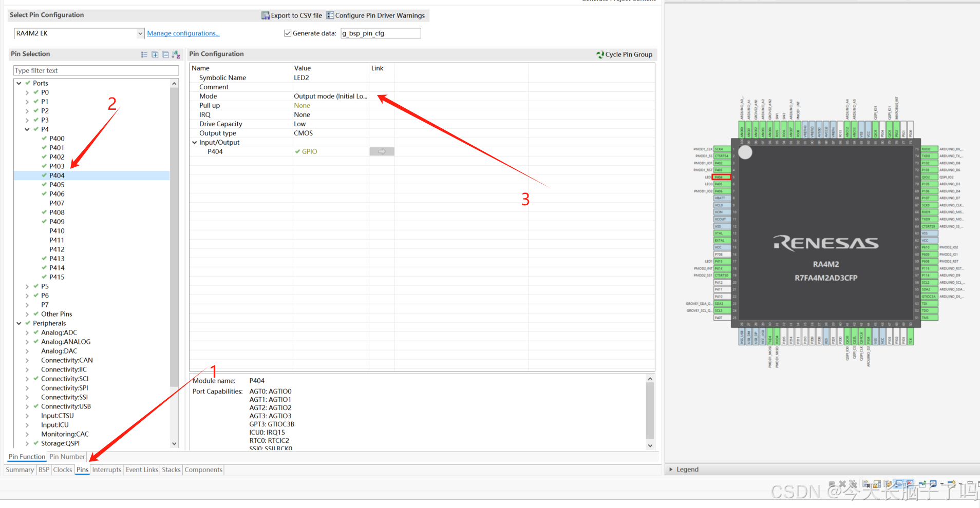Click the collapse all icon in Pin Selection
The width and height of the screenshot is (980, 508).
point(165,54)
